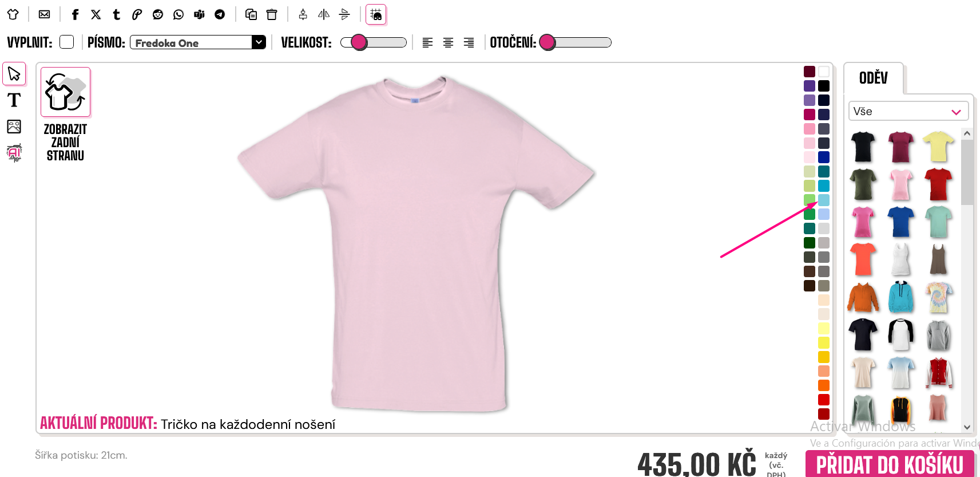Expand the Vše garment category dropdown
The height and width of the screenshot is (477, 980).
[908, 111]
